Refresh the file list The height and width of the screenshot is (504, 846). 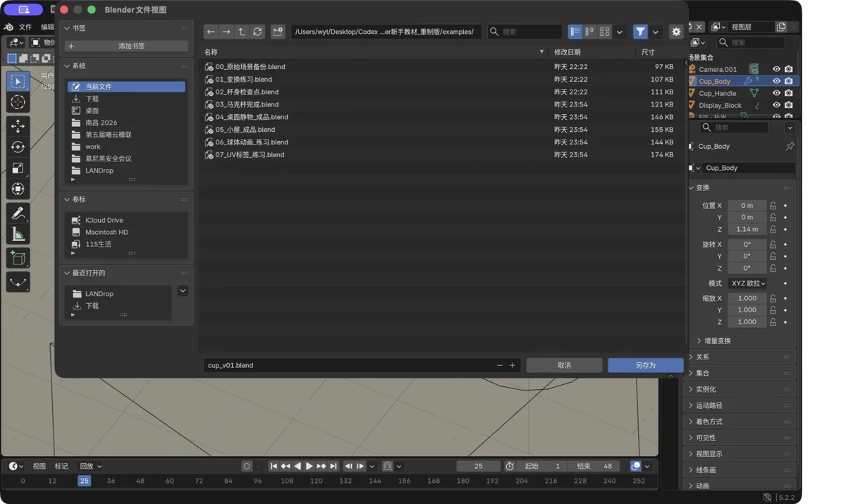click(x=257, y=32)
